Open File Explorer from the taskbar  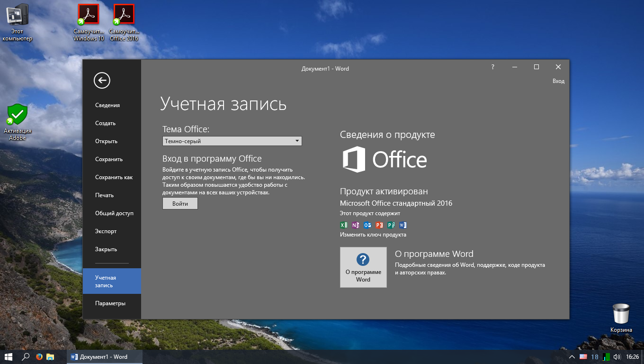click(x=51, y=356)
